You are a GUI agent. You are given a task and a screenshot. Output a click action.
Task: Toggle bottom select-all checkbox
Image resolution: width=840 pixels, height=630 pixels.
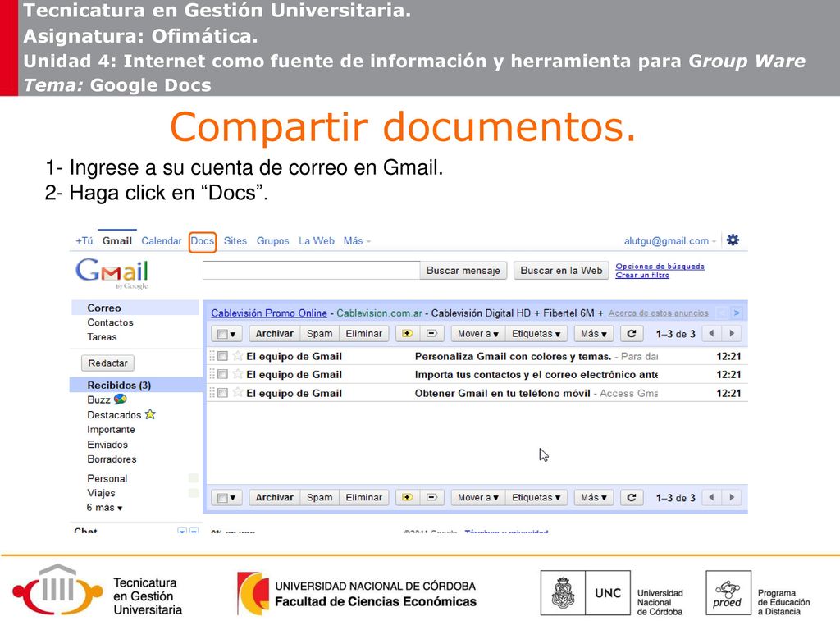coord(221,498)
